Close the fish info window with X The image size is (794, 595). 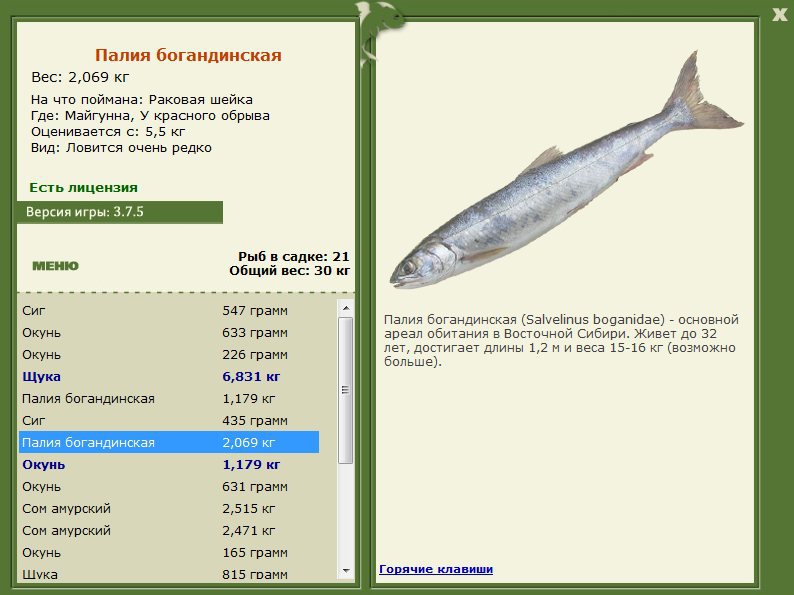click(x=779, y=14)
